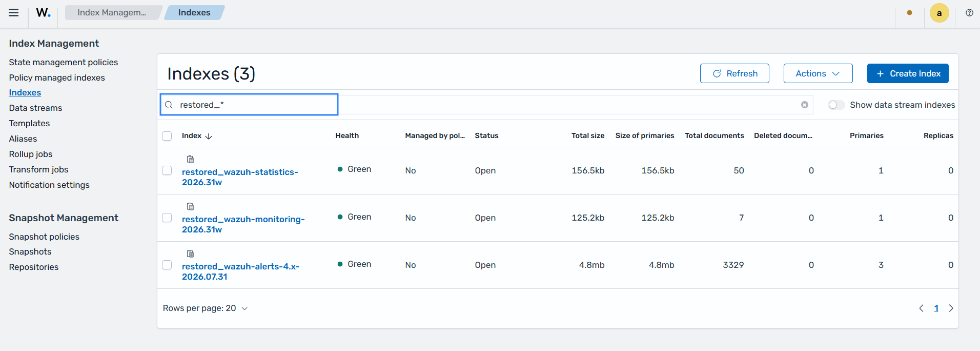
Task: Open the hamburger navigation menu
Action: pyautogui.click(x=14, y=13)
